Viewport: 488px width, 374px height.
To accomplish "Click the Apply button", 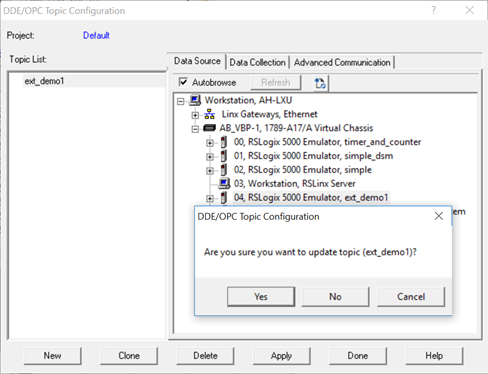I will pyautogui.click(x=282, y=356).
